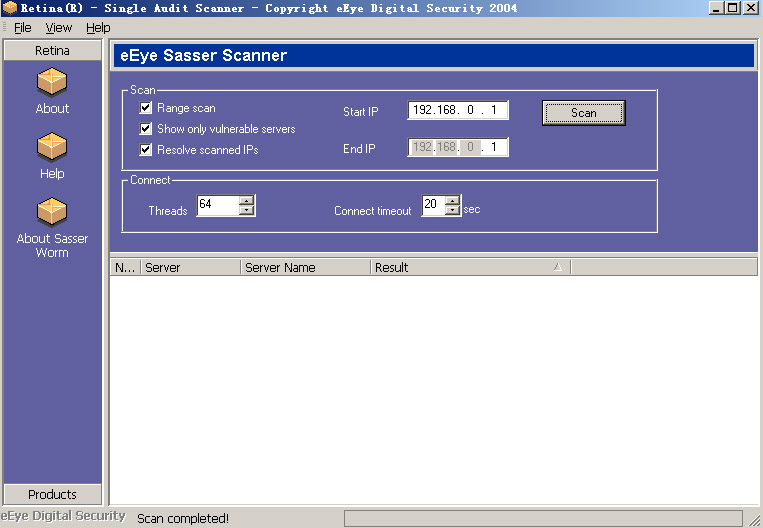
Task: Close the Retina scanner window
Action: click(x=751, y=8)
